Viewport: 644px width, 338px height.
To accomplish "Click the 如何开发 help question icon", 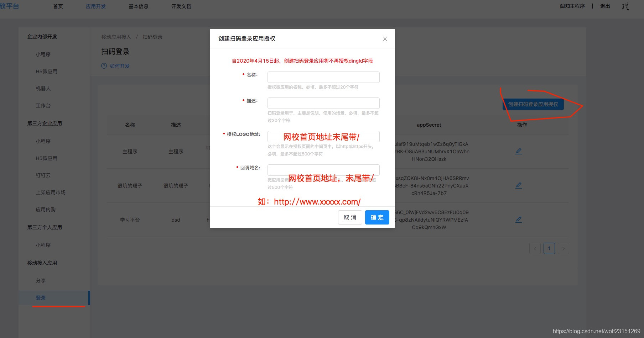I will [104, 66].
